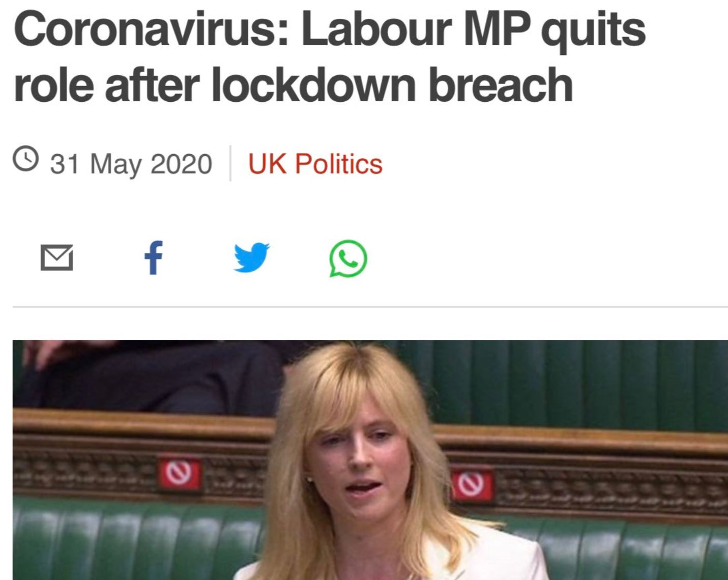
Task: Open the UK Politics section link
Action: [x=315, y=164]
